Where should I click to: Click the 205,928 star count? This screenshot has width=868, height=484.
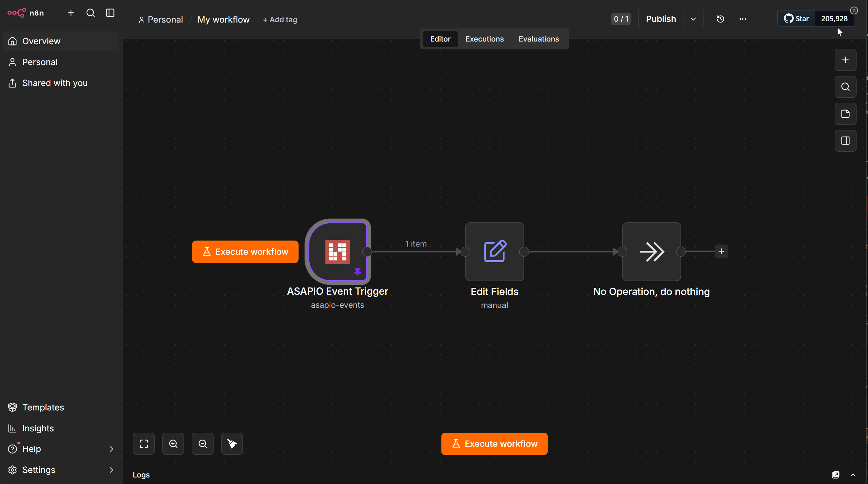point(834,19)
